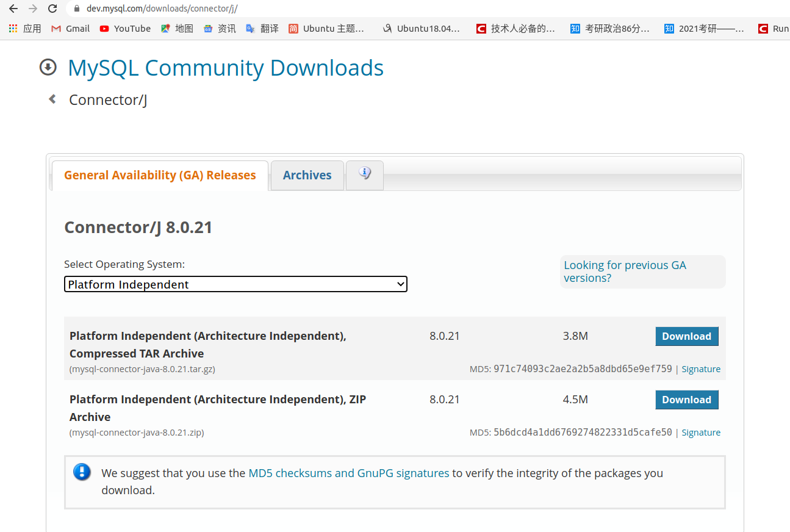Download the ZIP Archive
The width and height of the screenshot is (790, 532).
[687, 400]
